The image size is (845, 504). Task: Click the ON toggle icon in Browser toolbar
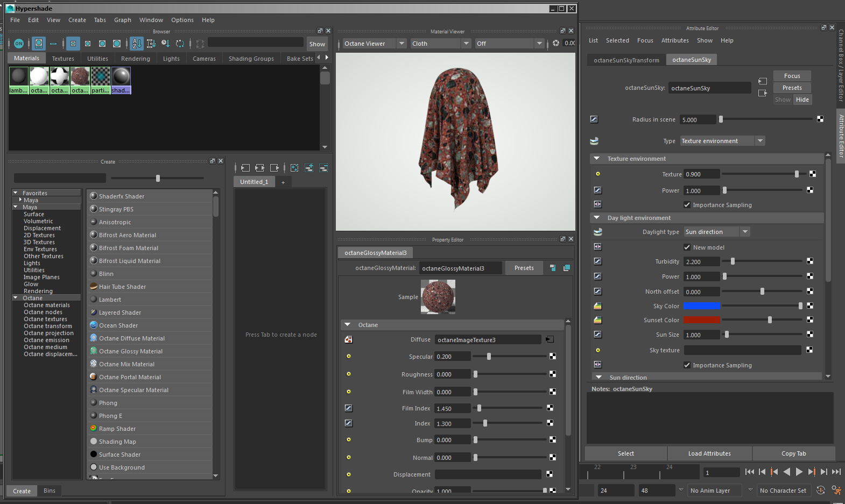[19, 44]
